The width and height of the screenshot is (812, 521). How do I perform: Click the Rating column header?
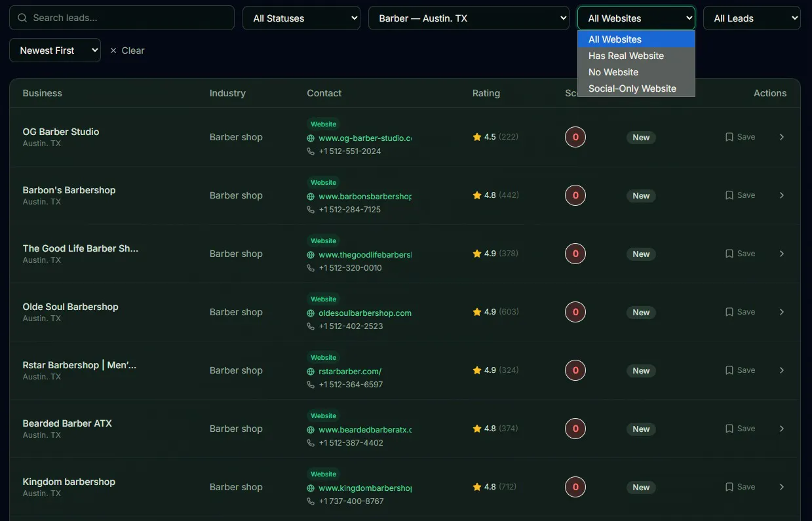[486, 93]
